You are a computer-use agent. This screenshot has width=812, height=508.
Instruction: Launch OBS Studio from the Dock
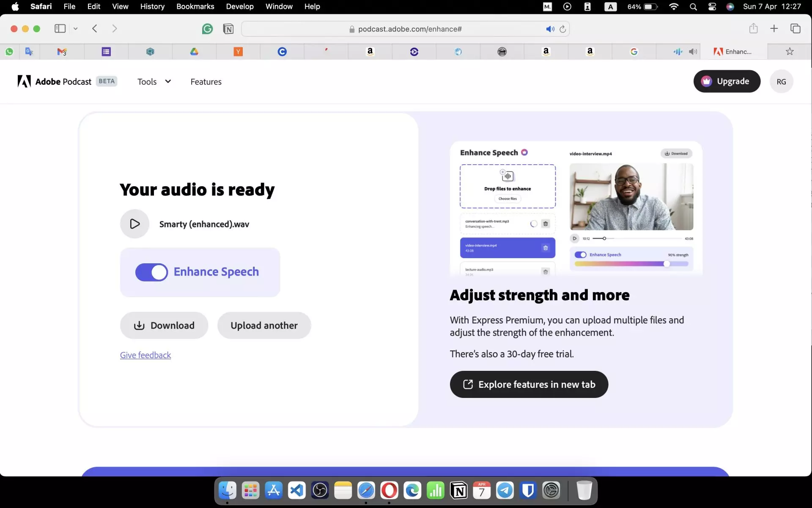320,491
